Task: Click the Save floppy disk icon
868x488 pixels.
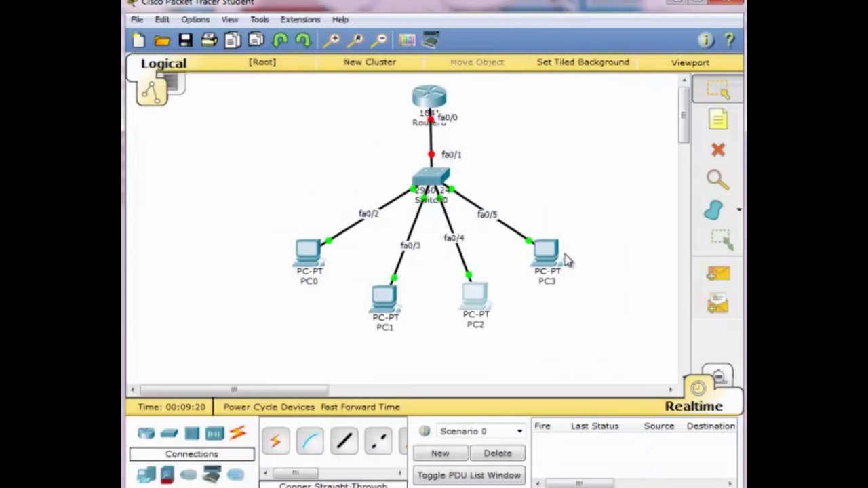Action: point(185,41)
